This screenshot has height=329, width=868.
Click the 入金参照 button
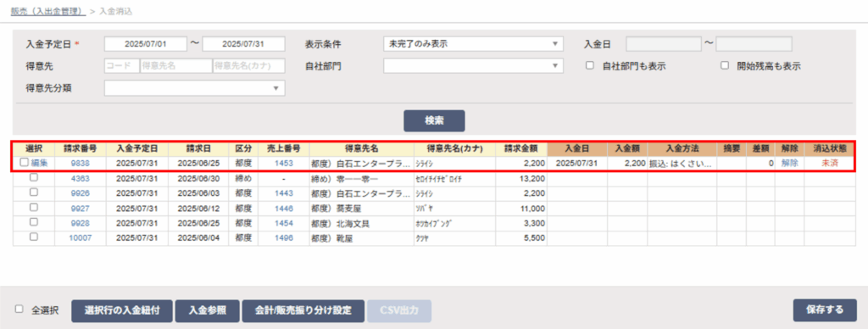point(208,310)
